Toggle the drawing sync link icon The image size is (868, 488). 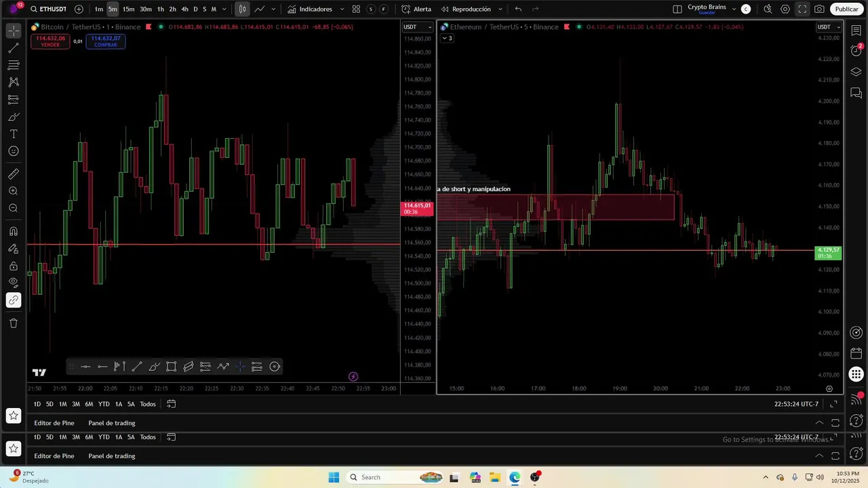click(x=14, y=300)
